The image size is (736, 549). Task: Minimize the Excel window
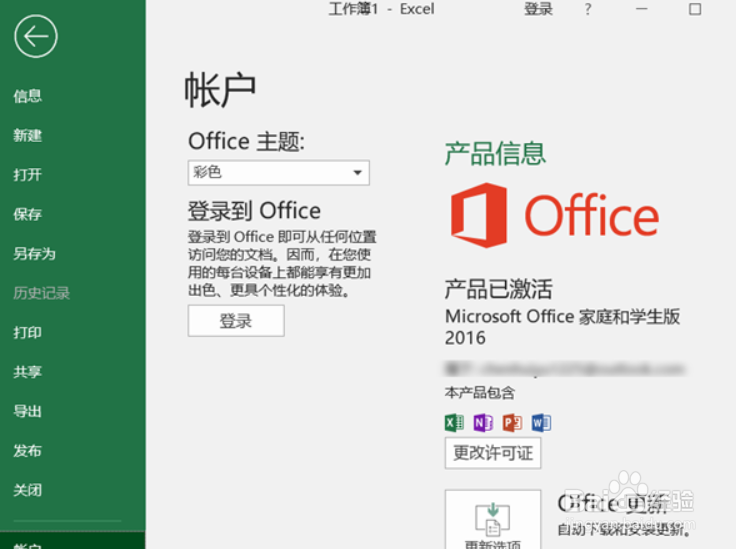642,9
